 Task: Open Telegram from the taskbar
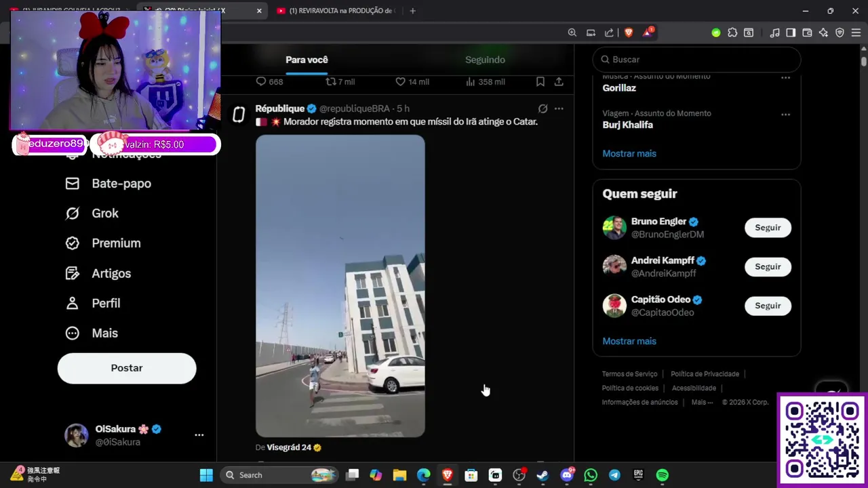614,475
